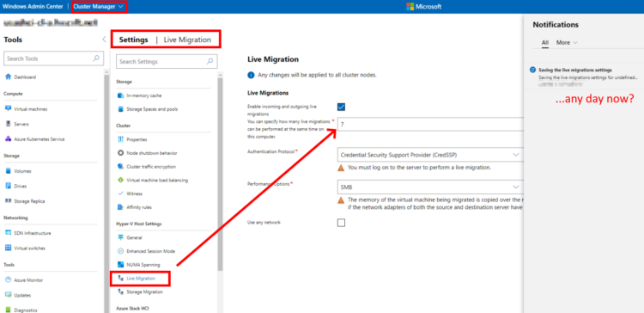Open the Performance Options SMB dropdown

pyautogui.click(x=430, y=187)
